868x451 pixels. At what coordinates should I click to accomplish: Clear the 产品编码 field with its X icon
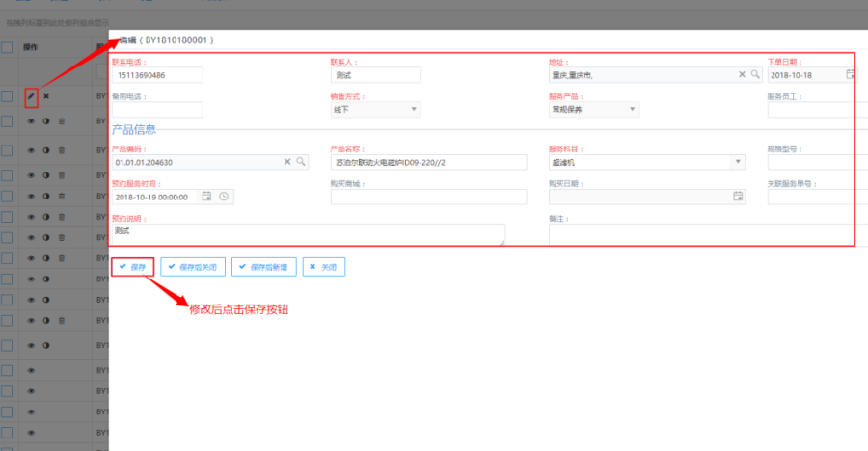(287, 162)
